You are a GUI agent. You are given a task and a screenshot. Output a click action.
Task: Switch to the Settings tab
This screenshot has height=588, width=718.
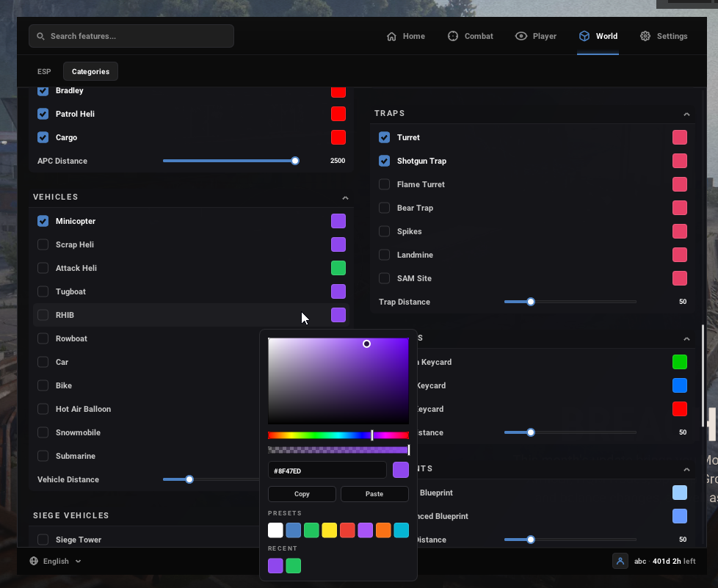point(664,36)
